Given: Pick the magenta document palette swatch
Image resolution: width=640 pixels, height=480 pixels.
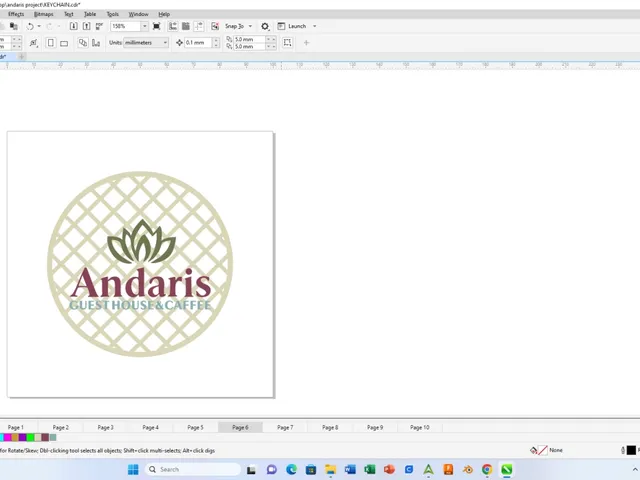Looking at the screenshot, I should click(7, 438).
